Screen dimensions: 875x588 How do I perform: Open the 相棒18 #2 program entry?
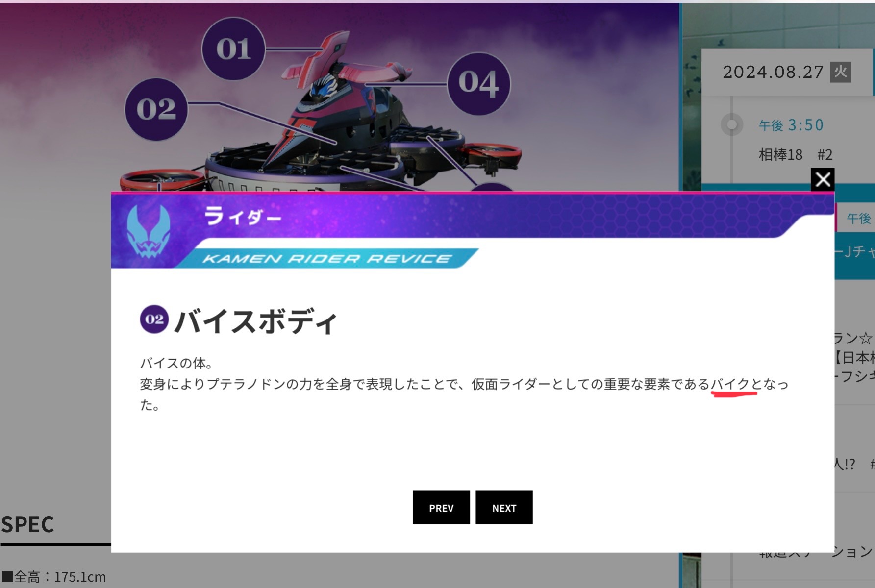click(x=796, y=155)
